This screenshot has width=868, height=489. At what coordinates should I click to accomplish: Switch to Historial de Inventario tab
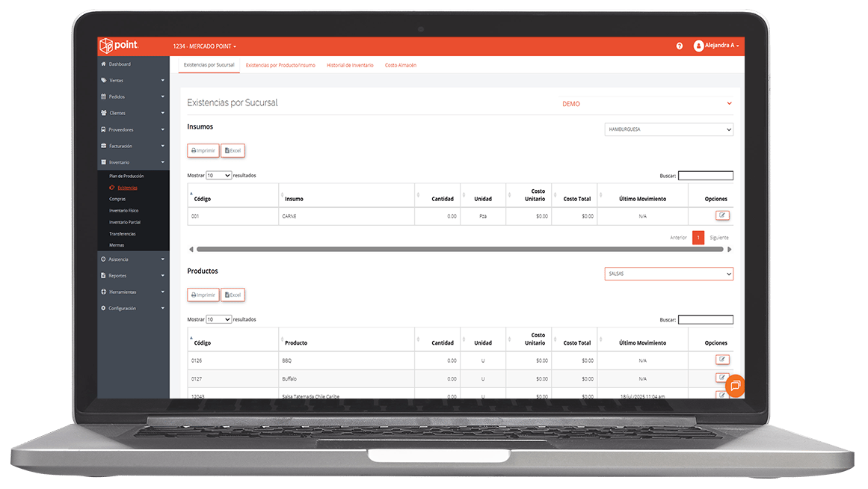(350, 65)
